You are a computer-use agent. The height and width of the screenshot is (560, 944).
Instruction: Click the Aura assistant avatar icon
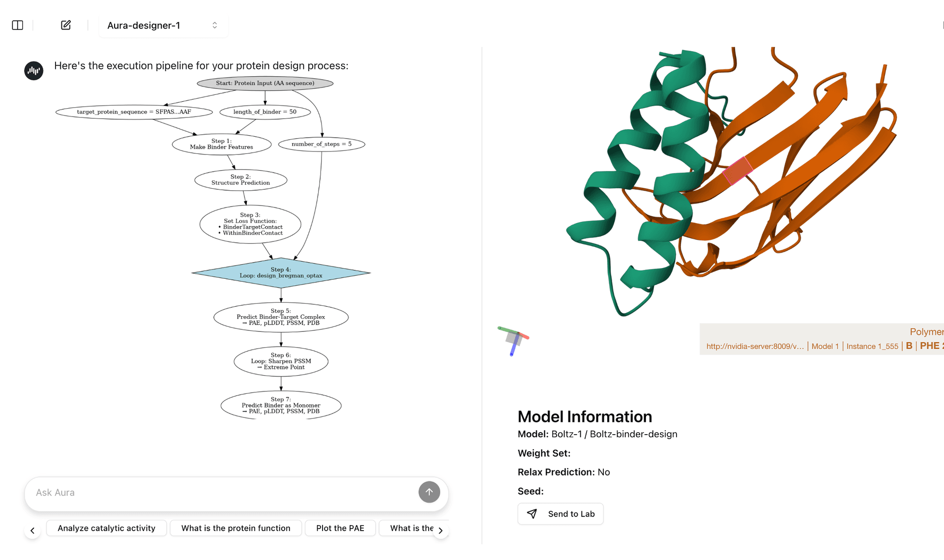(x=33, y=70)
